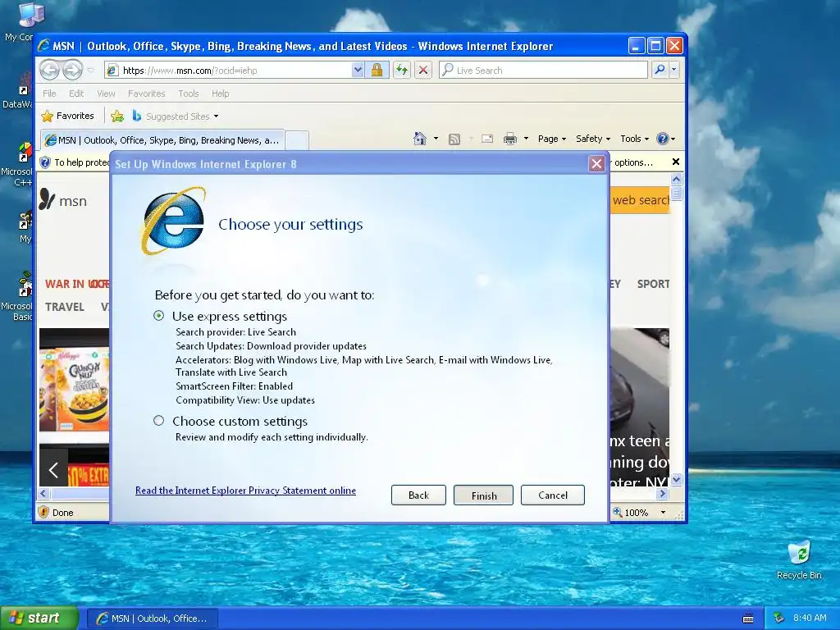This screenshot has width=840, height=630.
Task: Close the Set Up Internet Explorer 8 dialog
Action: coord(596,164)
